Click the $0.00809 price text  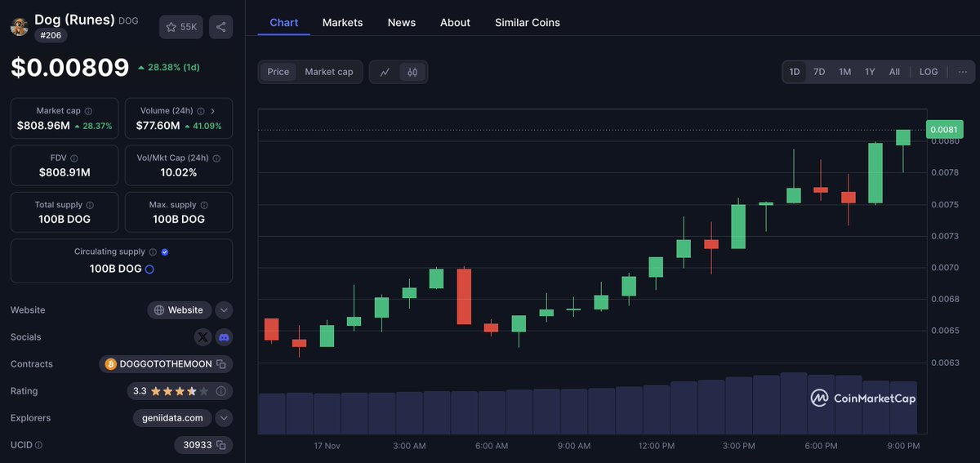click(69, 67)
